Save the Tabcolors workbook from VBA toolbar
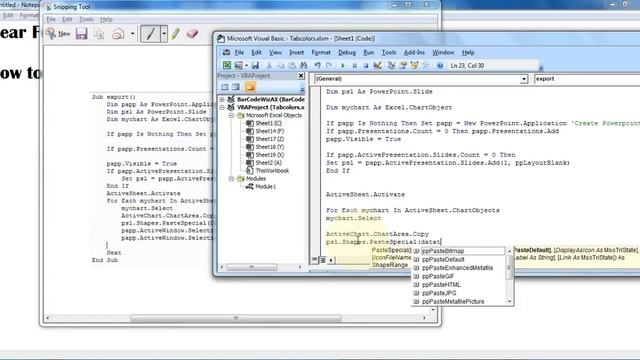Viewport: 640px width, 360px height. (256, 65)
